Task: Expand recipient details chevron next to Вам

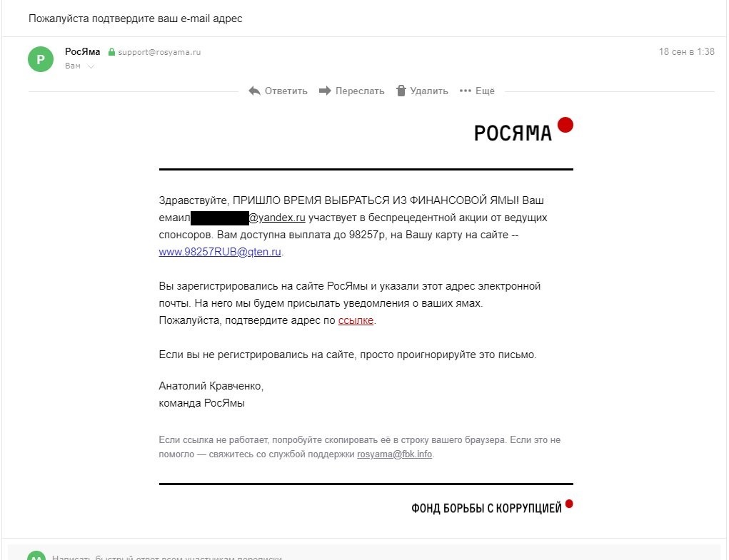Action: coord(91,66)
